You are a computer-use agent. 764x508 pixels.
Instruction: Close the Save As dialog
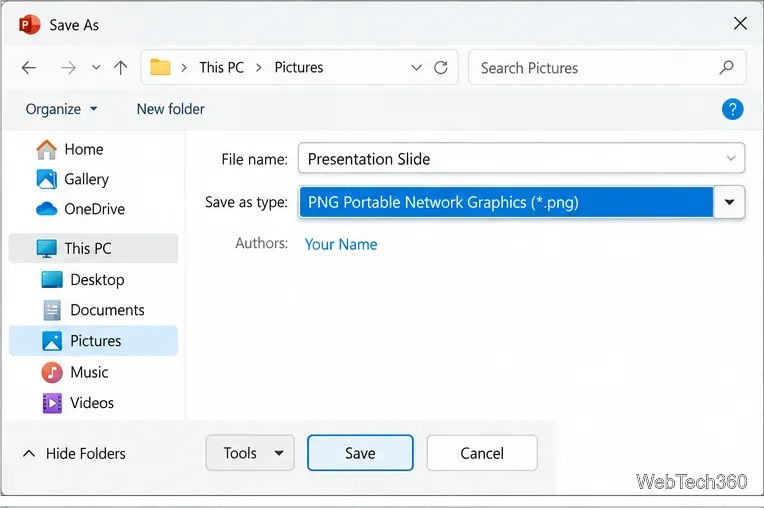click(740, 23)
